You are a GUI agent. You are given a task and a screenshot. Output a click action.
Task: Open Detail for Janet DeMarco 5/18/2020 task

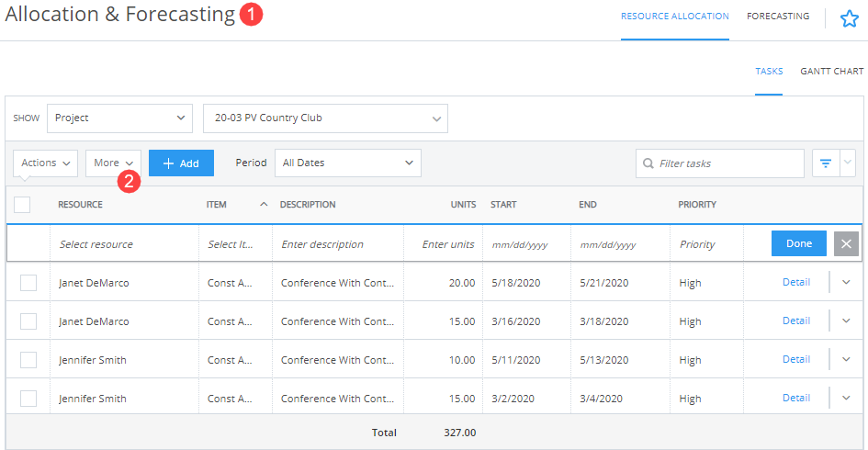(x=796, y=282)
